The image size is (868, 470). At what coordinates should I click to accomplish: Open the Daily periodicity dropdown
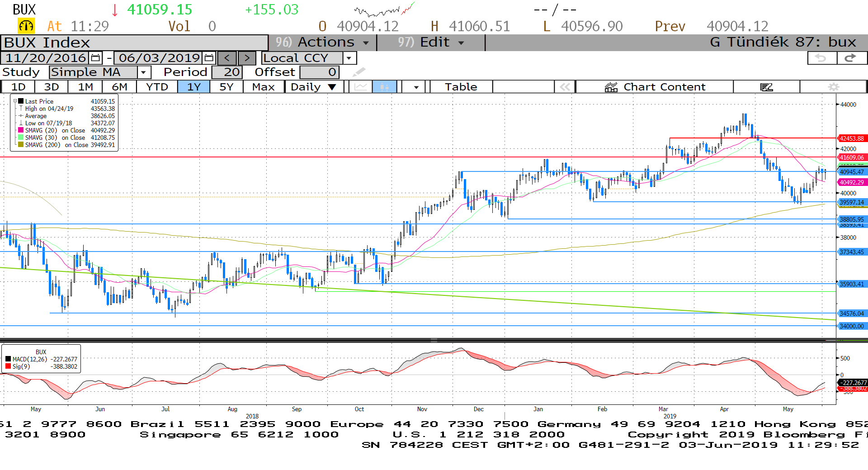314,87
